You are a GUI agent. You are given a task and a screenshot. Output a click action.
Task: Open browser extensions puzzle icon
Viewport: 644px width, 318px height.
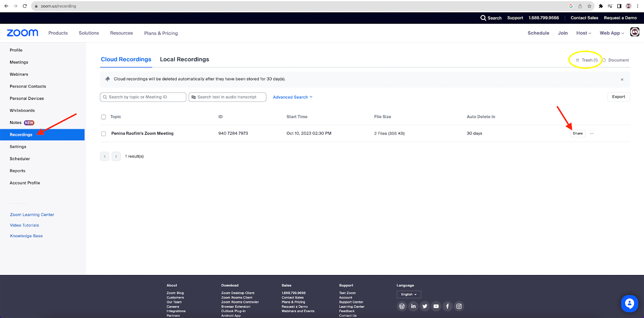click(x=601, y=6)
